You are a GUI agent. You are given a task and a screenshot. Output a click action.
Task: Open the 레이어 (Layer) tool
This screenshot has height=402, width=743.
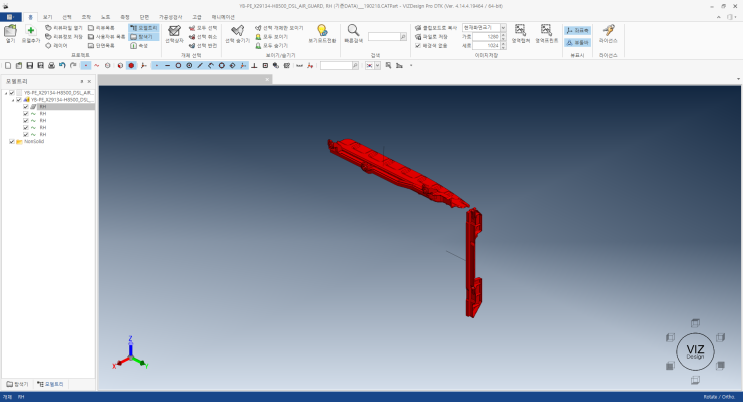click(x=56, y=46)
